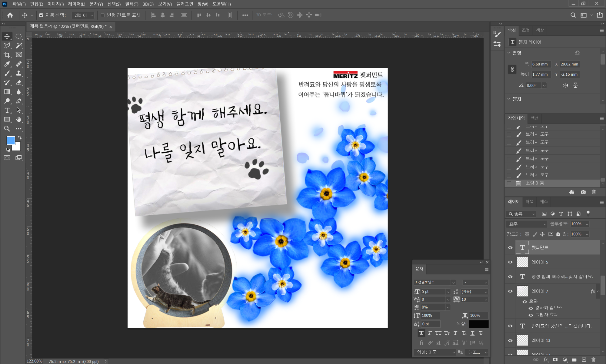The width and height of the screenshot is (606, 364).
Task: Select the Blur tool
Action: [x=19, y=92]
